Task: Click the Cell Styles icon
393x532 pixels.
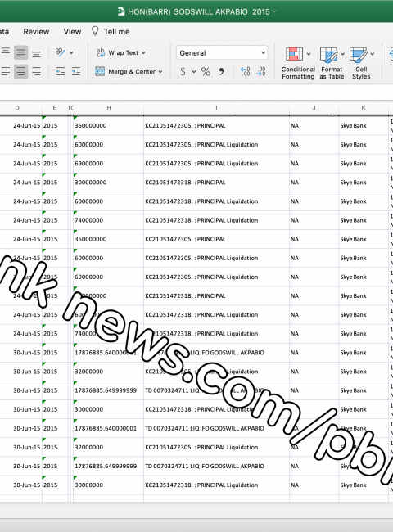Action: (359, 55)
